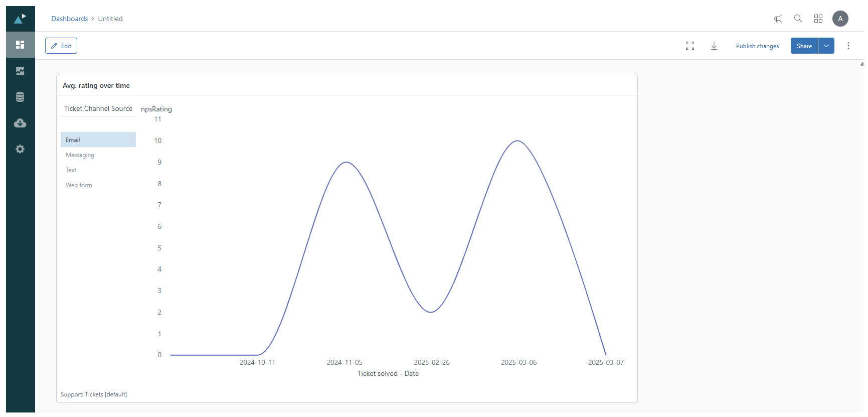The height and width of the screenshot is (417, 868).
Task: Click the search magnifier icon
Action: pos(798,19)
